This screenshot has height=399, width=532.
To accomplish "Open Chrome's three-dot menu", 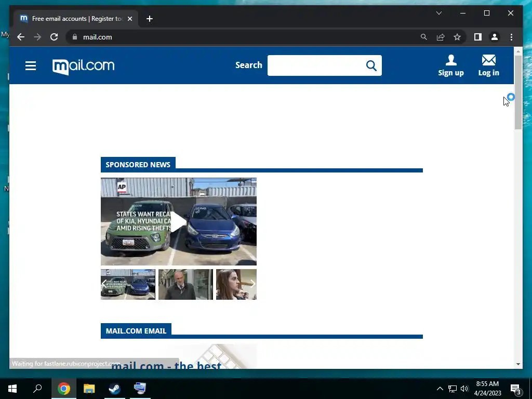I will [511, 37].
